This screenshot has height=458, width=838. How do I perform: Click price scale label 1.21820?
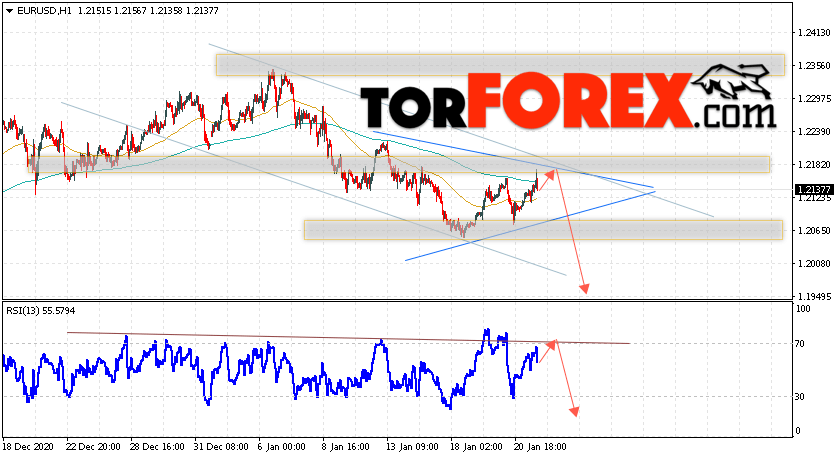[x=814, y=165]
